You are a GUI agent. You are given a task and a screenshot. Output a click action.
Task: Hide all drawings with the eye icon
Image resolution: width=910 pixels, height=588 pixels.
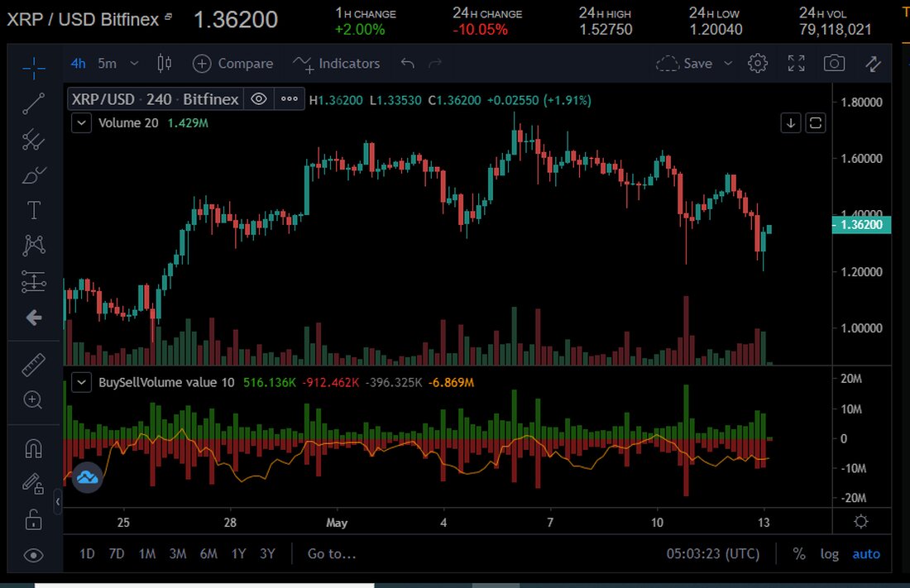34,556
